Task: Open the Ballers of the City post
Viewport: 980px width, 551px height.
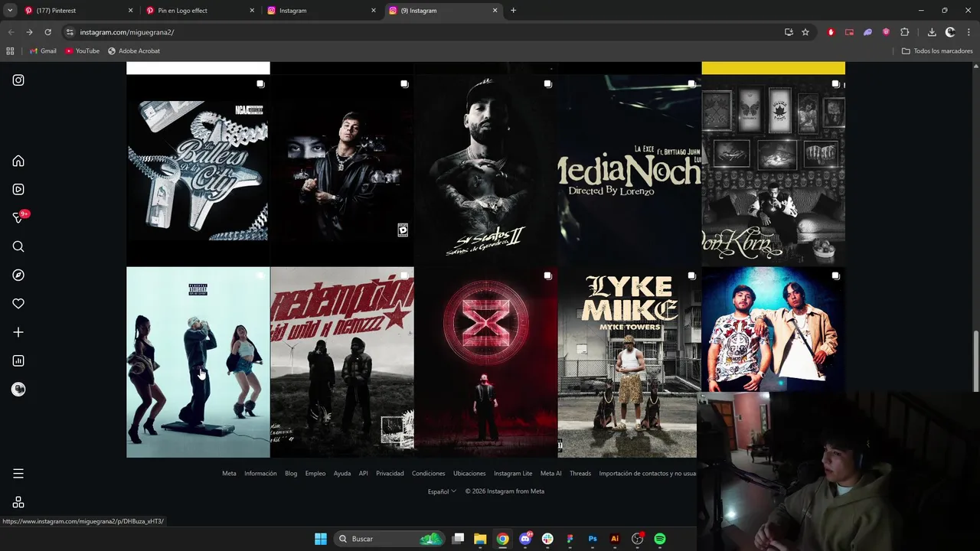Action: [x=198, y=170]
